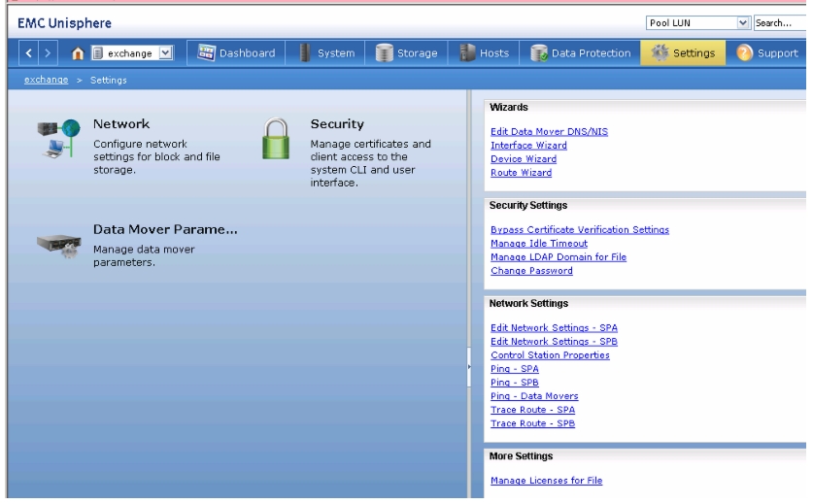Open Edit Data Mover DNS/NIS wizard
The height and width of the screenshot is (504, 813).
[549, 132]
